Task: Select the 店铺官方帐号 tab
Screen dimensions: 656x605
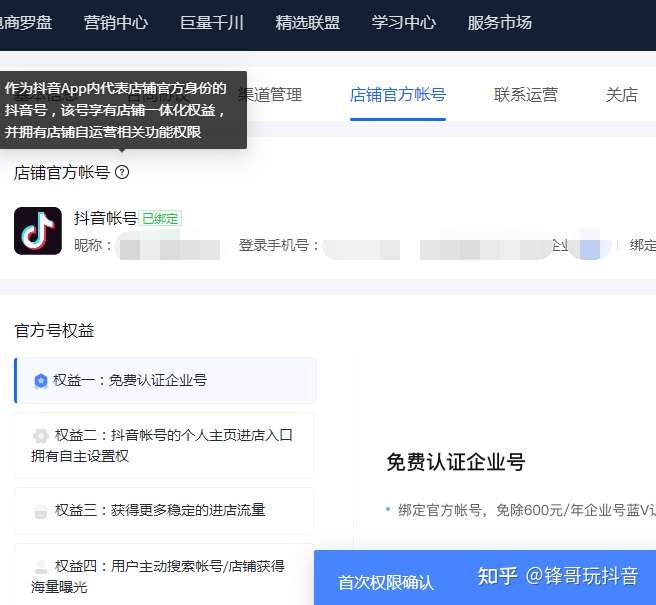Action: click(398, 95)
